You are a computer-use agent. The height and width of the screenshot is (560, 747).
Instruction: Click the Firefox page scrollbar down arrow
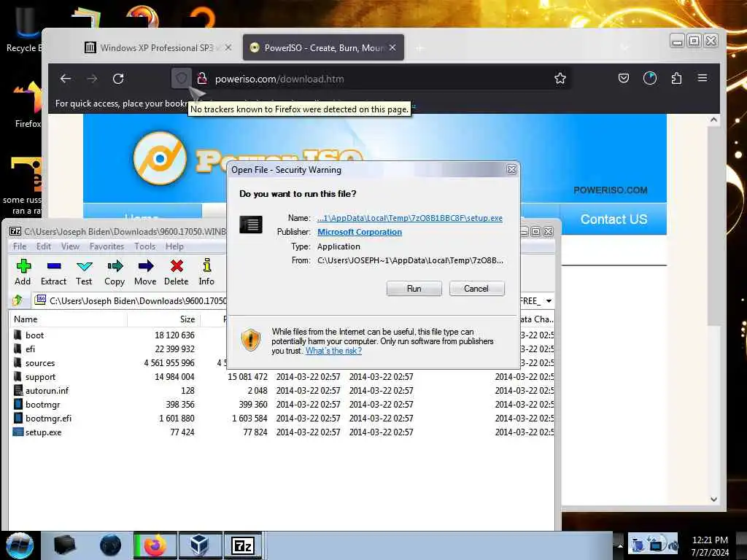click(x=713, y=499)
